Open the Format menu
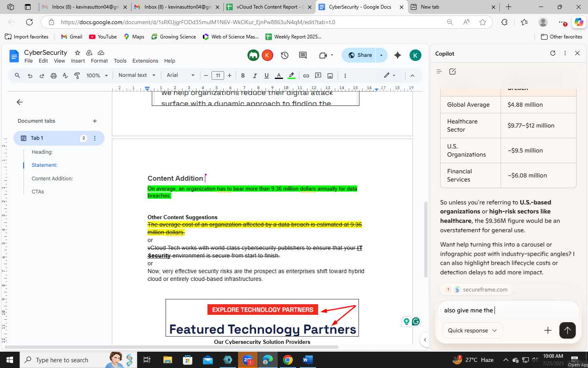 (x=99, y=61)
